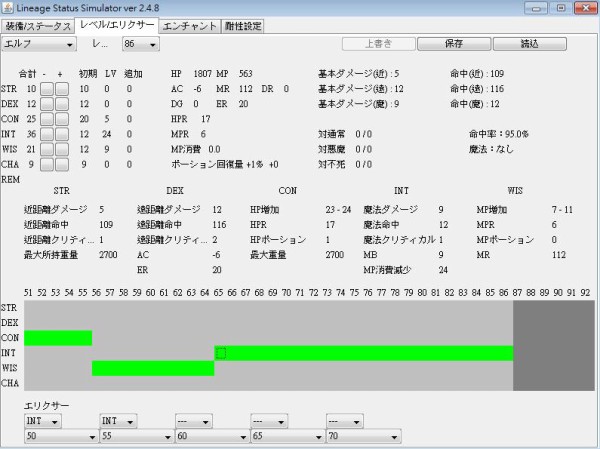Screen dimensions: 600x449
Task: Open the elixir level 60 dropdown
Action: pos(210,437)
